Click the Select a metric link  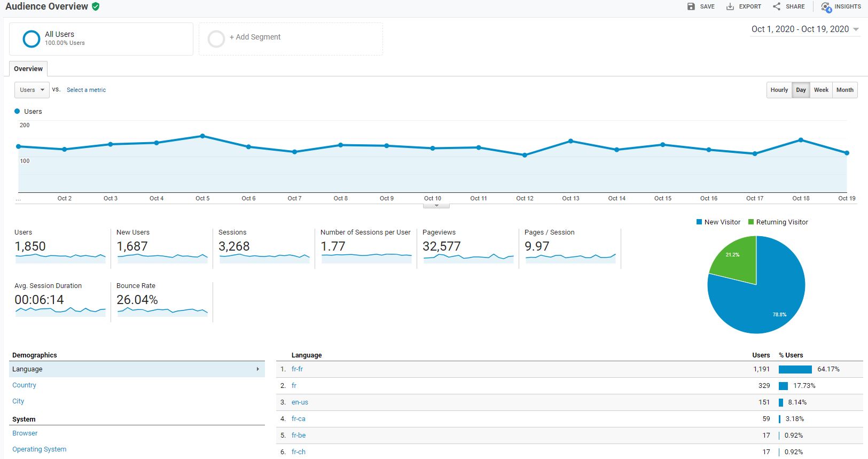[x=86, y=90]
